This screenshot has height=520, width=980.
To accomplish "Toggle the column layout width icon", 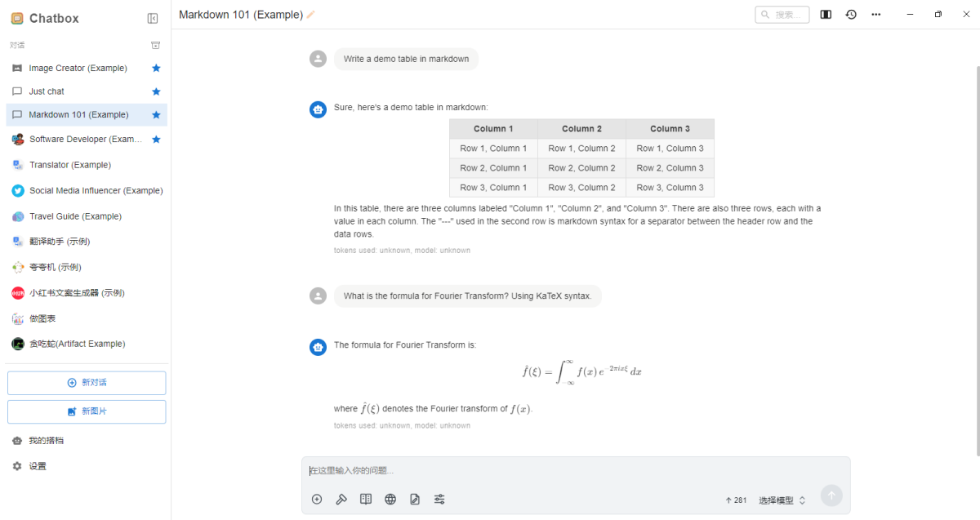I will [826, 15].
